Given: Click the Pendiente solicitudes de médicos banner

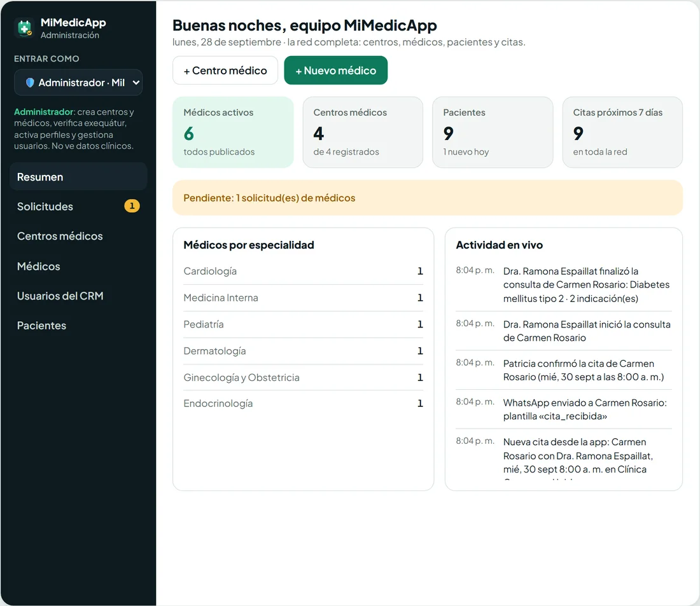Looking at the screenshot, I should click(x=428, y=198).
